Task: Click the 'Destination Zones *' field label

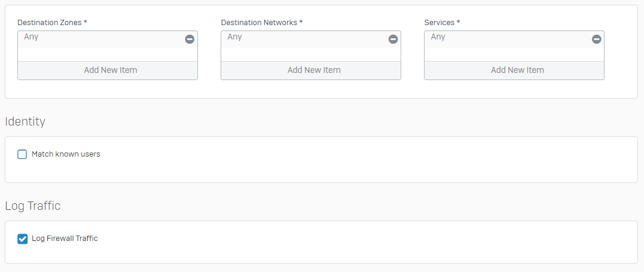Action: (x=52, y=23)
